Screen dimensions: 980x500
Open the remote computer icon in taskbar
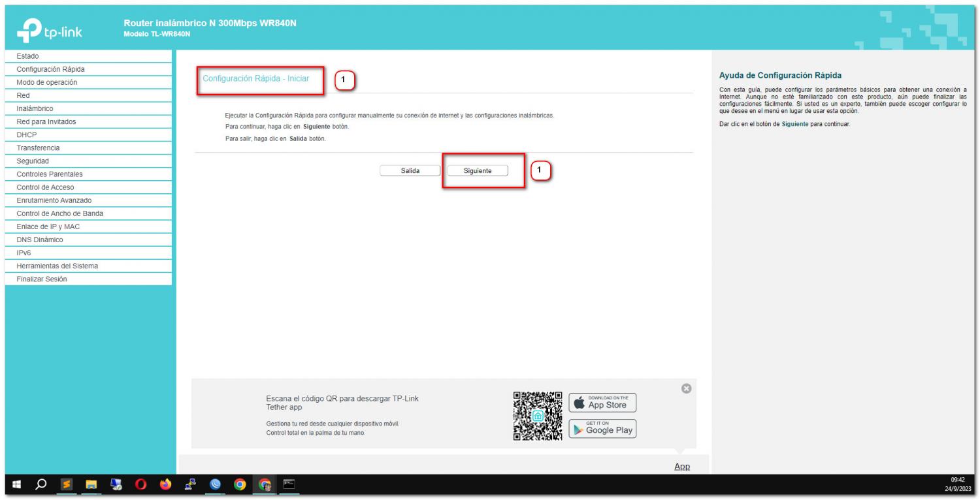[116, 484]
